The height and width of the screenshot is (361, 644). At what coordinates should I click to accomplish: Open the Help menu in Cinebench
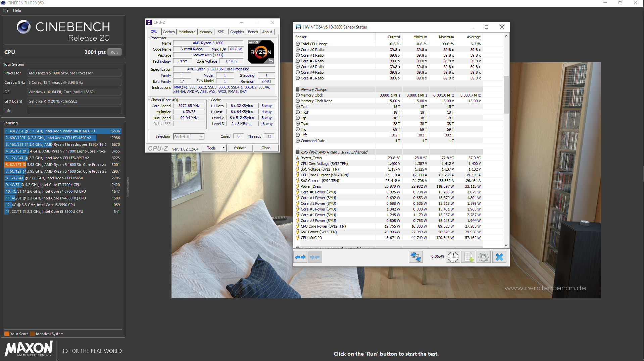[17, 10]
